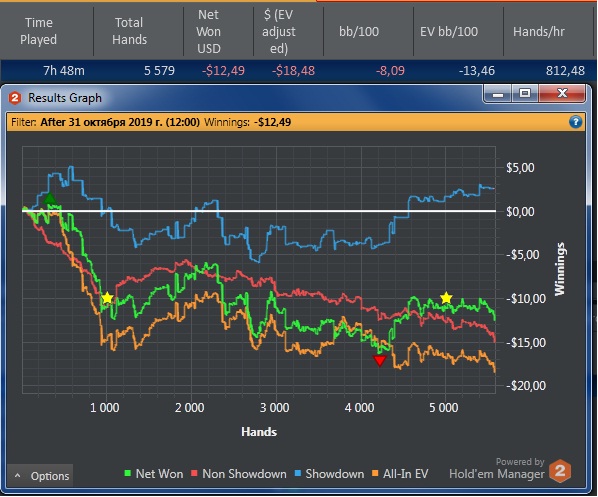Viewport: 598px width, 497px height.
Task: Select the 812,48 hands per hour cell
Action: (x=565, y=71)
